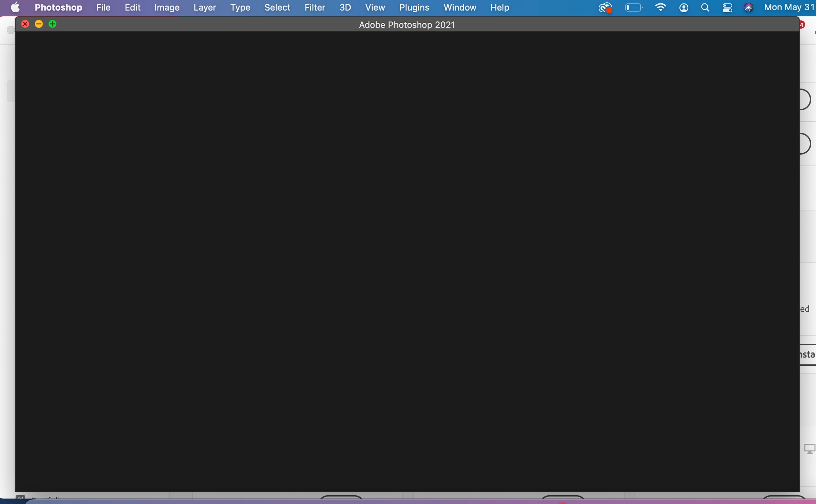The height and width of the screenshot is (504, 816).
Task: Open the Help menu
Action: click(500, 7)
